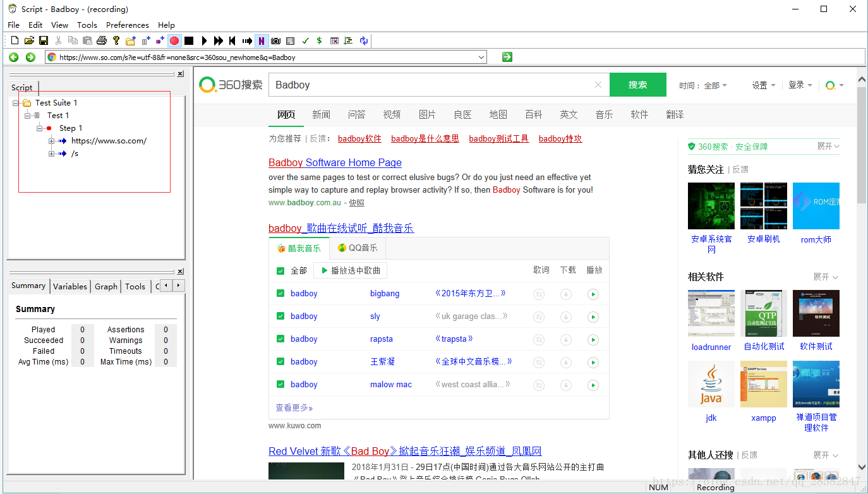Viewport: 868px width, 494px height.
Task: Open the Edit menu
Action: coord(35,25)
